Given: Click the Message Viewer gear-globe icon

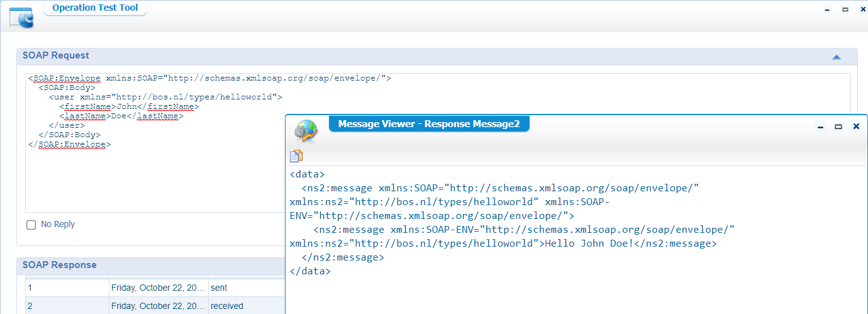Looking at the screenshot, I should click(x=306, y=132).
